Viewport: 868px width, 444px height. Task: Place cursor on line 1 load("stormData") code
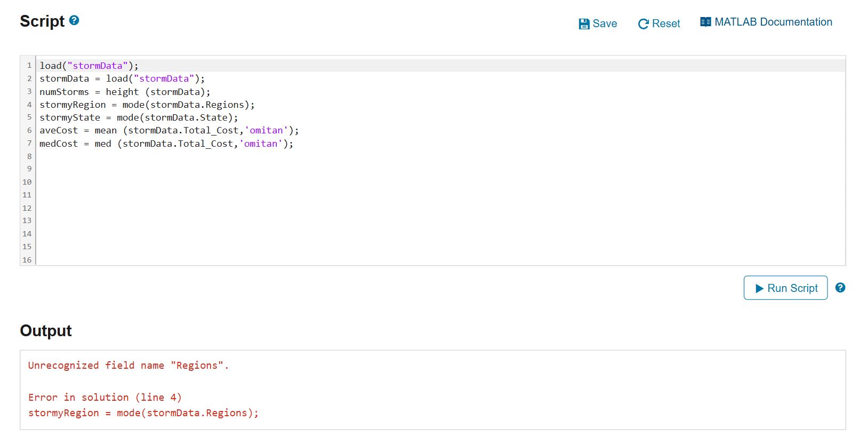tap(89, 66)
